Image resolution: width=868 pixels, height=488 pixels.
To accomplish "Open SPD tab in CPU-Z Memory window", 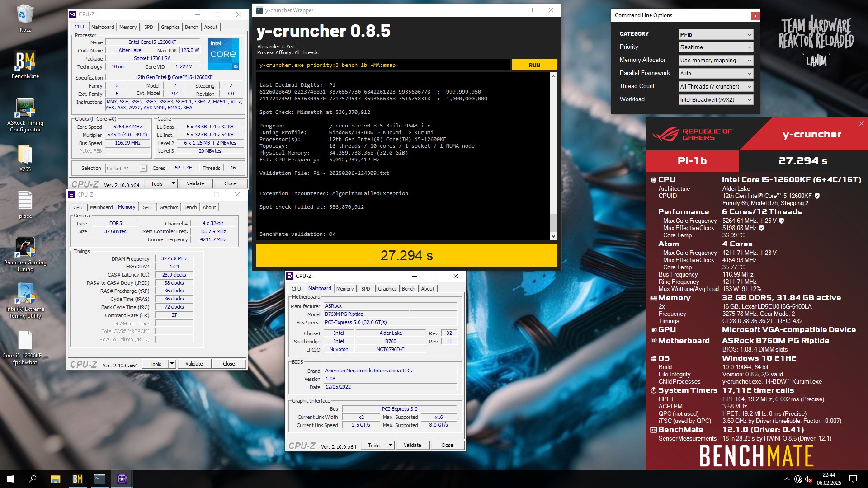I will [x=147, y=207].
